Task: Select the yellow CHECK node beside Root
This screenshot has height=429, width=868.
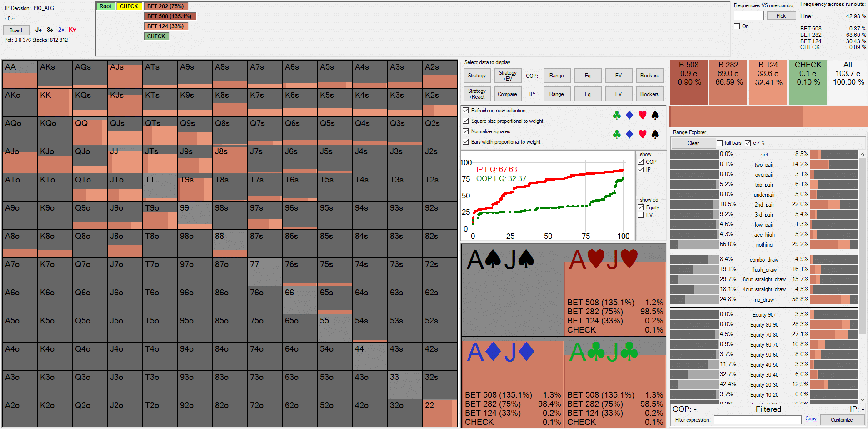Action: pos(129,6)
